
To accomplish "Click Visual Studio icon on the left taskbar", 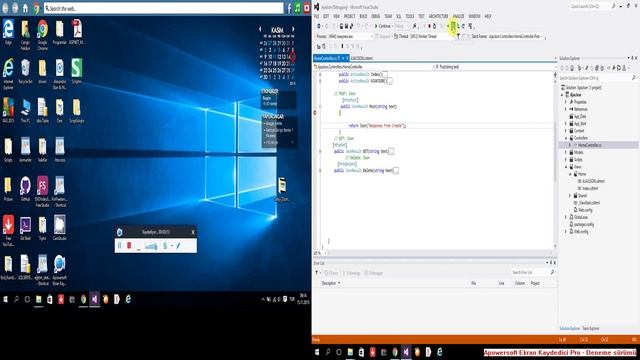I will [94, 300].
